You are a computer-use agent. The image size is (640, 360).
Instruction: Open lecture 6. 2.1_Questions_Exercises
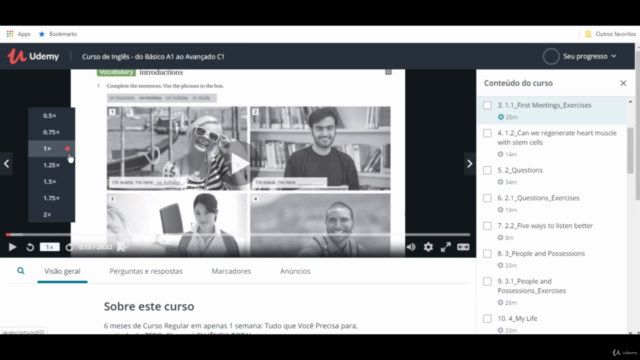click(x=552, y=203)
